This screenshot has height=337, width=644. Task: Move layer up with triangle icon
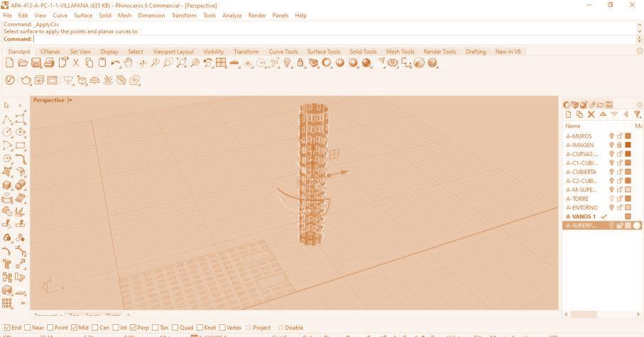pos(603,114)
